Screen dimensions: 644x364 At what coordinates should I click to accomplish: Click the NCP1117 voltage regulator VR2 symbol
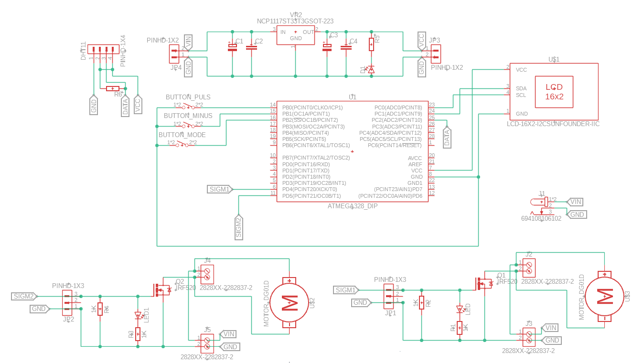tap(296, 35)
